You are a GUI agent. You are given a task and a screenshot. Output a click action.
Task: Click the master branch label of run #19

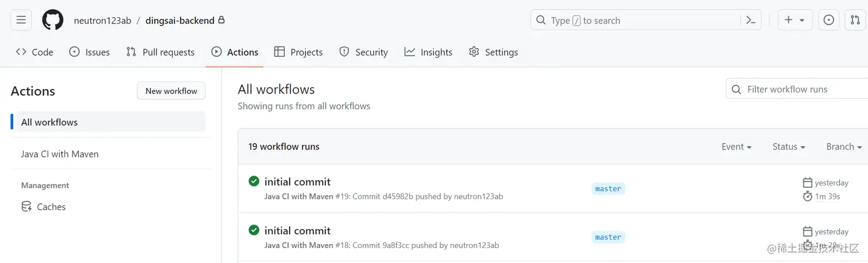pyautogui.click(x=608, y=188)
